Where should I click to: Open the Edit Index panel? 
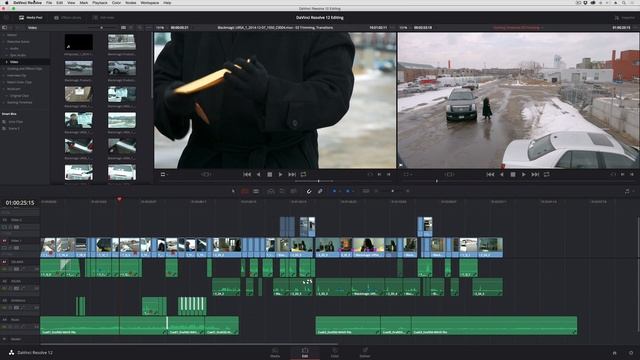[103, 18]
